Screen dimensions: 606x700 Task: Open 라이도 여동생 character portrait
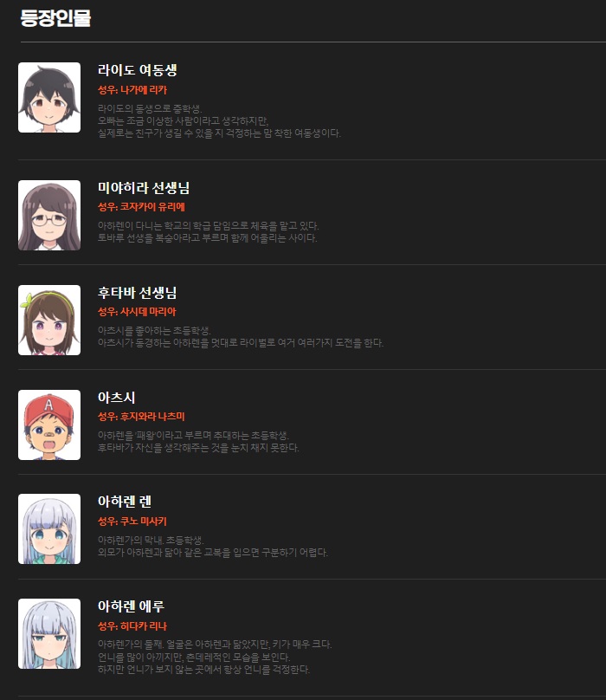click(x=49, y=97)
